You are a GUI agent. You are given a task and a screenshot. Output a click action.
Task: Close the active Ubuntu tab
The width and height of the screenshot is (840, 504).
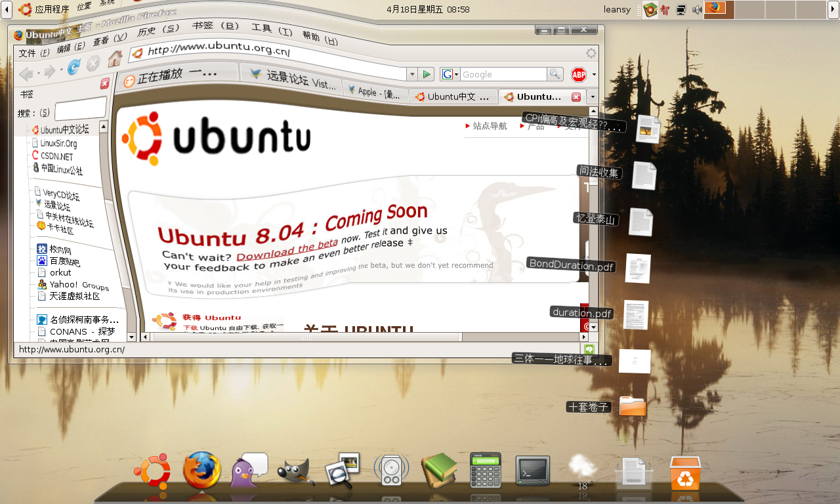pos(576,97)
